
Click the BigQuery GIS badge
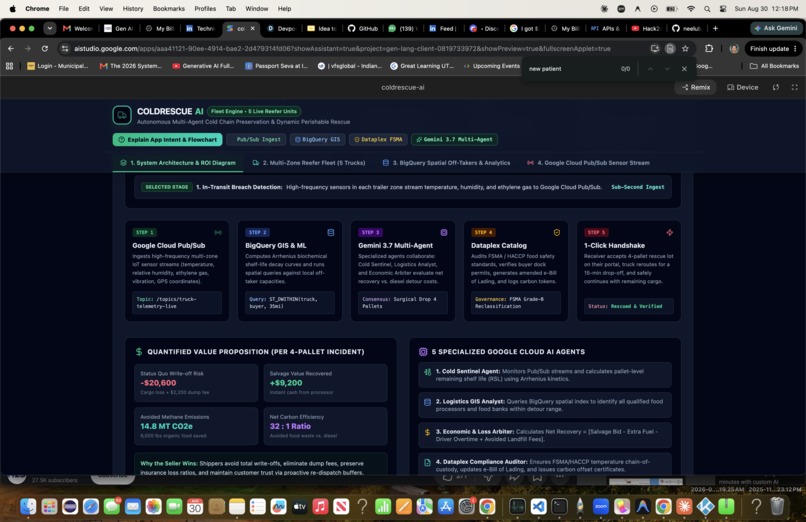317,139
